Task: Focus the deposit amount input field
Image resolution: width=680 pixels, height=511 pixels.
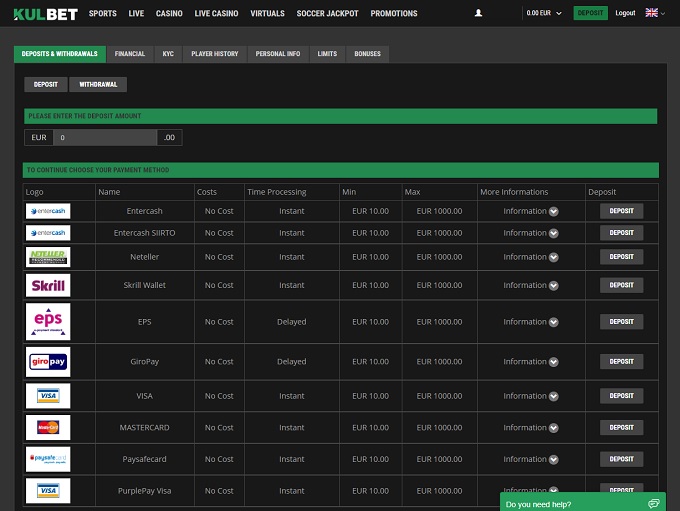Action: [x=105, y=137]
